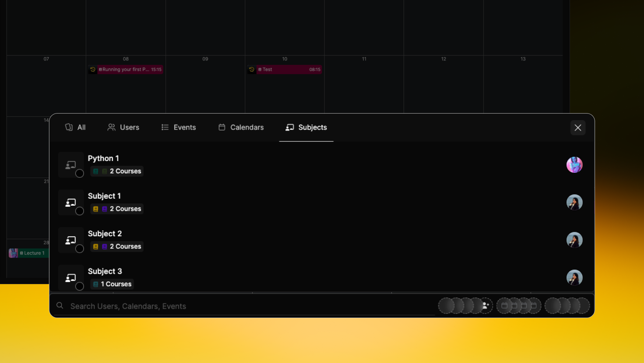Viewport: 644px width, 363px height.
Task: Switch to the All tab
Action: click(75, 128)
